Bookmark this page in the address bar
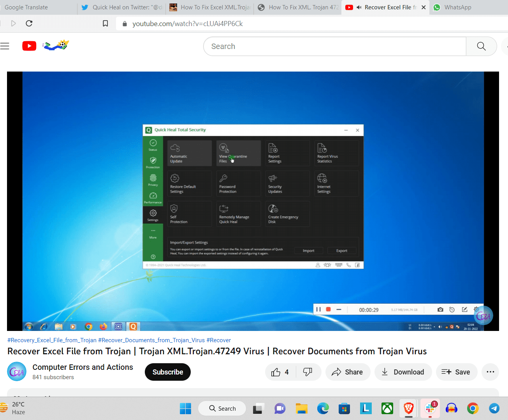 click(105, 24)
